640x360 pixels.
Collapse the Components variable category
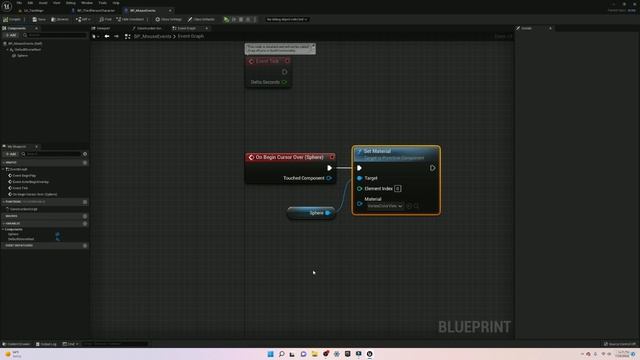click(x=3, y=229)
